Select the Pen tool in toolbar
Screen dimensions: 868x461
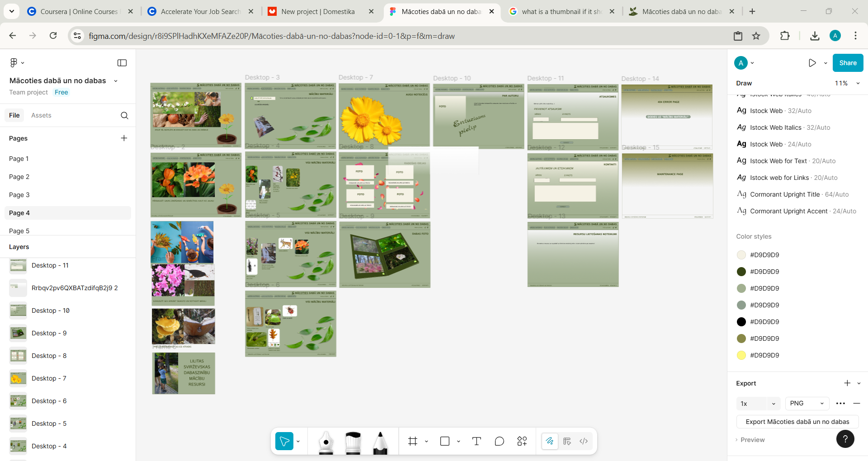[325, 441]
